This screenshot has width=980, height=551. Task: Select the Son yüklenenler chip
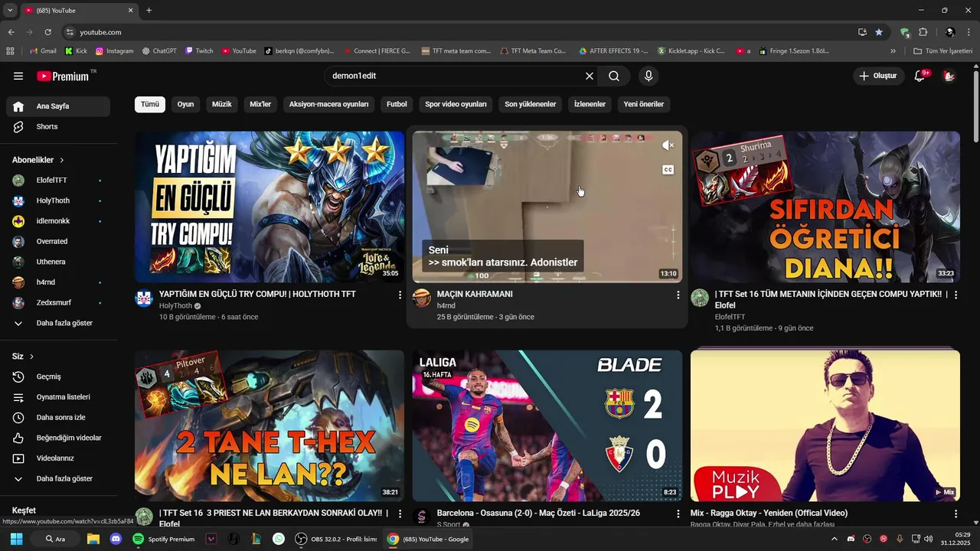point(531,104)
